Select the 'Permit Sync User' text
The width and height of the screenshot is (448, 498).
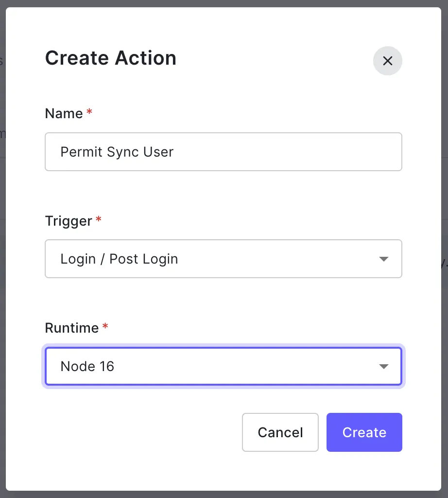[x=117, y=152]
